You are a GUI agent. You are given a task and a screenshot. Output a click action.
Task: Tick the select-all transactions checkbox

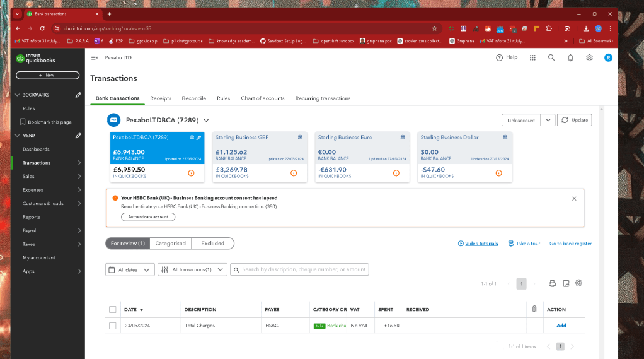tap(113, 310)
